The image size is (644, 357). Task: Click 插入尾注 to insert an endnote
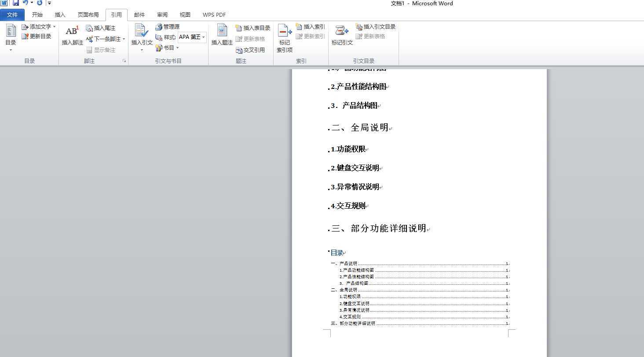[101, 28]
